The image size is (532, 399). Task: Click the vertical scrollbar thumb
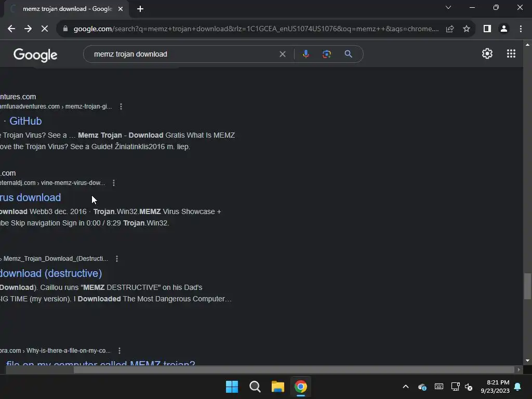click(x=527, y=286)
